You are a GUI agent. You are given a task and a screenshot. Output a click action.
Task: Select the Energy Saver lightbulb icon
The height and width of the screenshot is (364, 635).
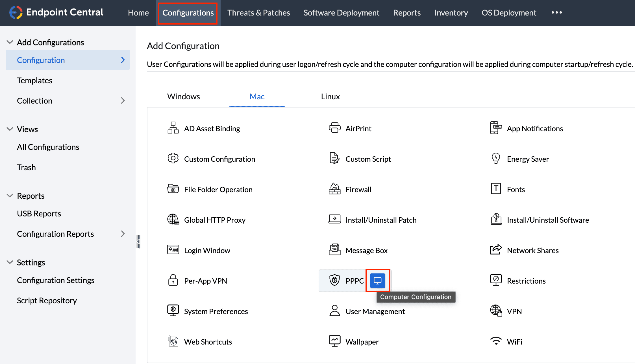pos(496,159)
